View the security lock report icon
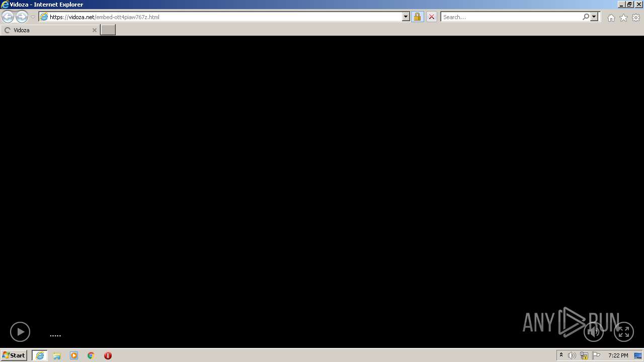This screenshot has height=362, width=644. [x=417, y=17]
